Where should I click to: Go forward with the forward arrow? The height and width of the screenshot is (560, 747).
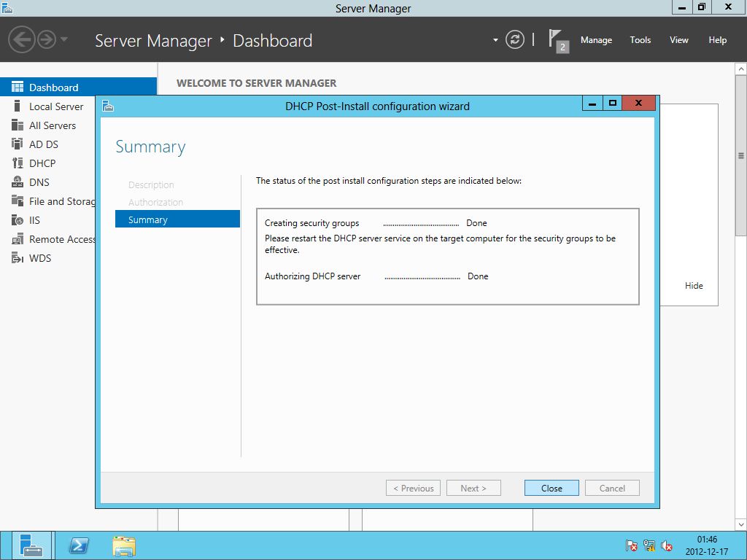(47, 39)
